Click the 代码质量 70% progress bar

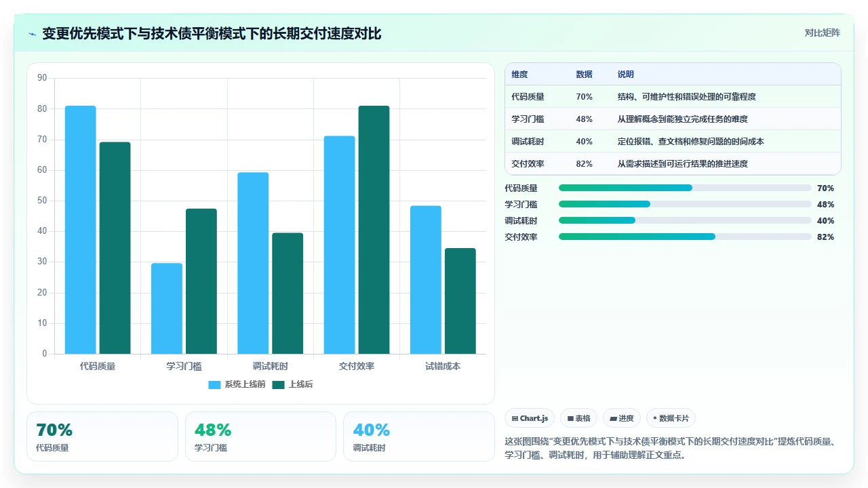tap(685, 188)
